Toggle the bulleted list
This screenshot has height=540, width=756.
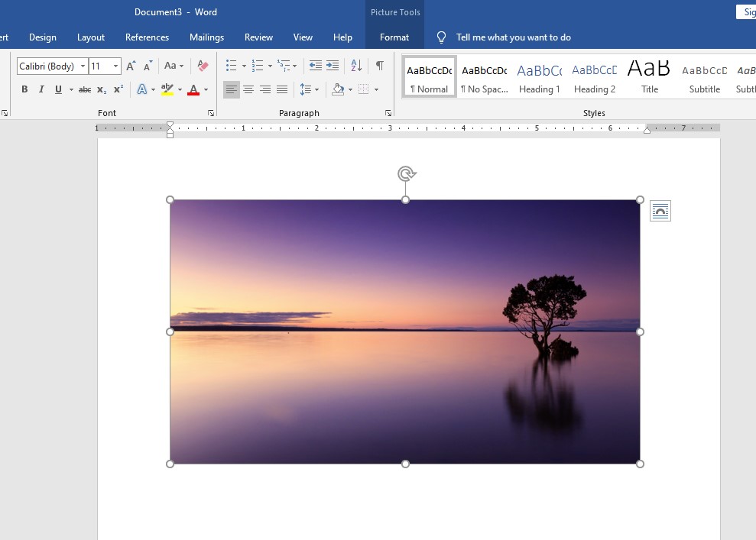[x=231, y=66]
